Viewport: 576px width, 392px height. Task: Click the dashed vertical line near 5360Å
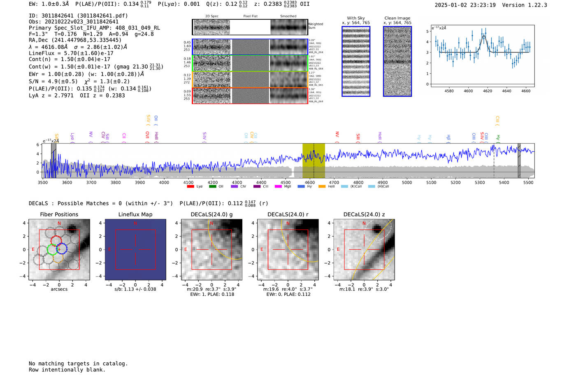click(x=494, y=160)
